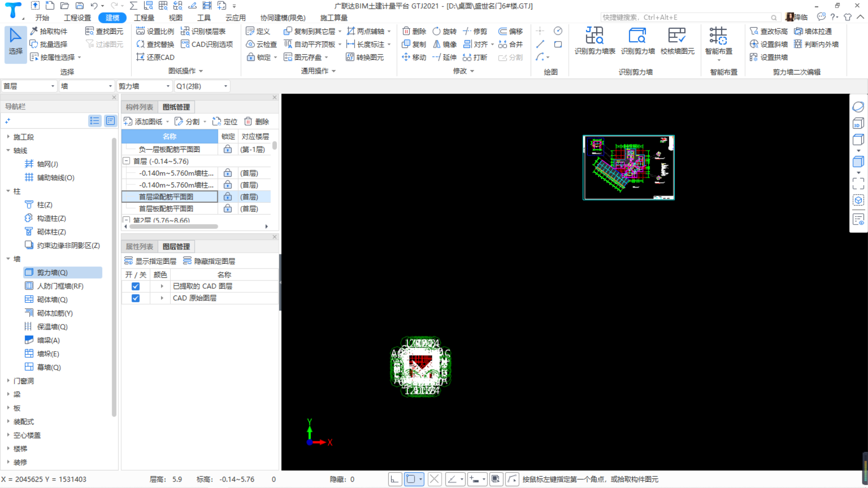Click 还原CAD tool
The image size is (868, 488).
coord(155,57)
